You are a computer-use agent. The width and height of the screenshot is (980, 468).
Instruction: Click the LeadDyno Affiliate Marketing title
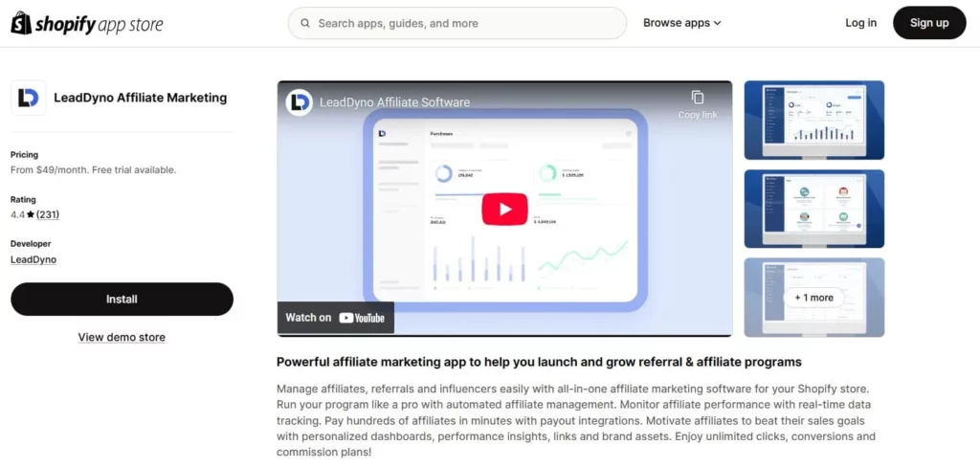tap(140, 99)
